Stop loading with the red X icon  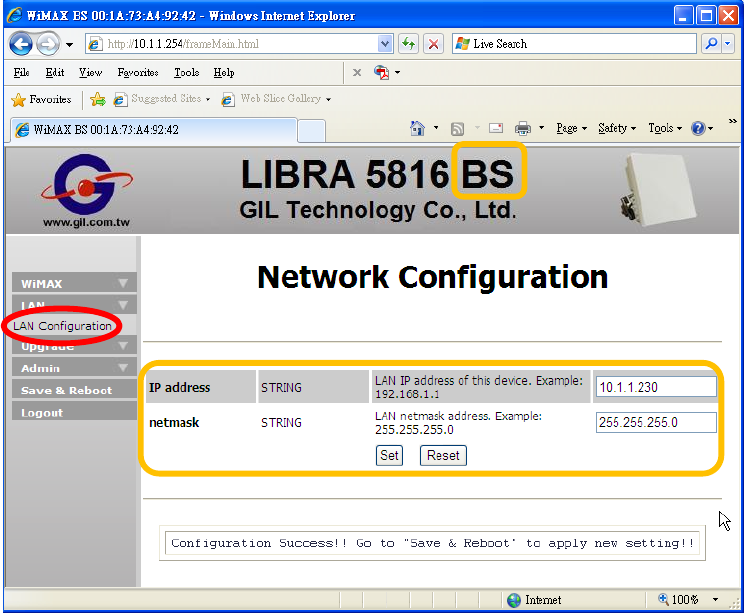433,44
